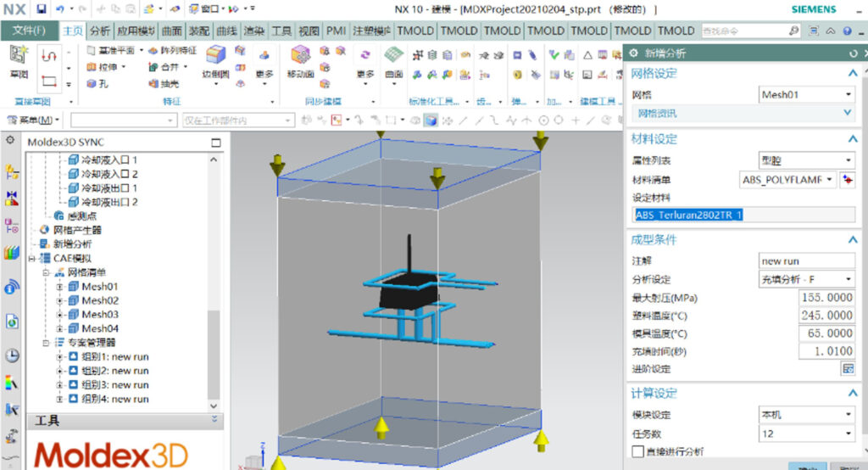Open the 属性列表 型腔 dropdown

(x=807, y=160)
